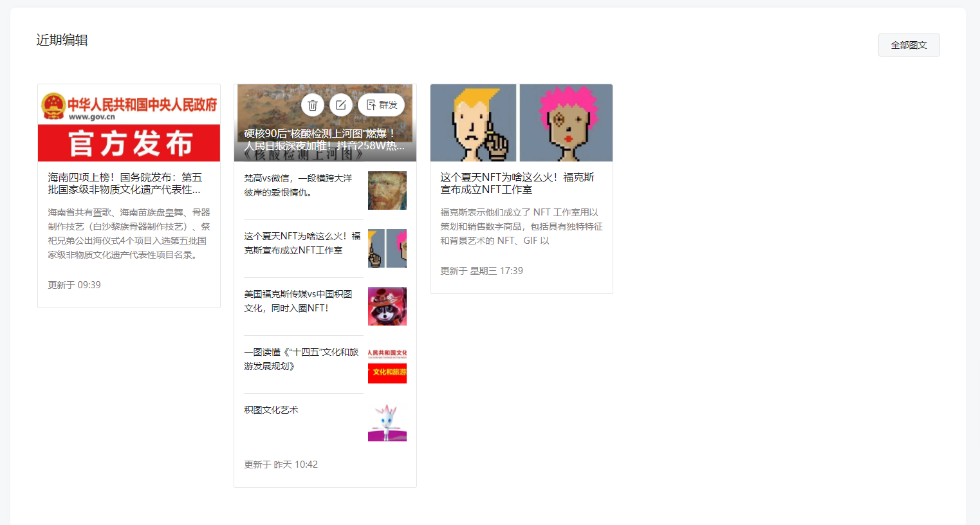The height and width of the screenshot is (525, 980).
Task: Open the government 官方发布 cover image
Action: 129,123
